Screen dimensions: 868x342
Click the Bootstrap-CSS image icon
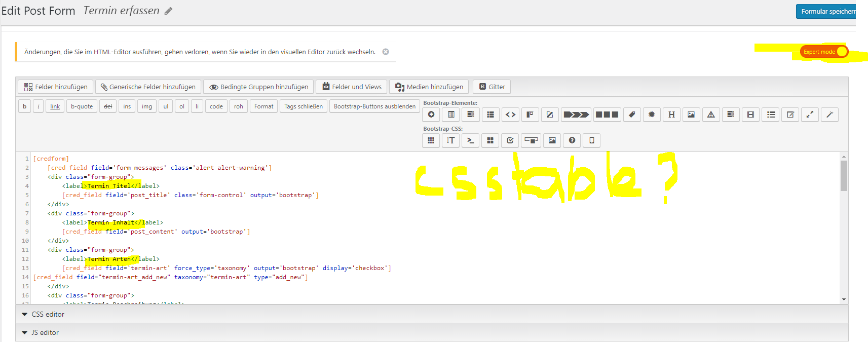pyautogui.click(x=552, y=140)
